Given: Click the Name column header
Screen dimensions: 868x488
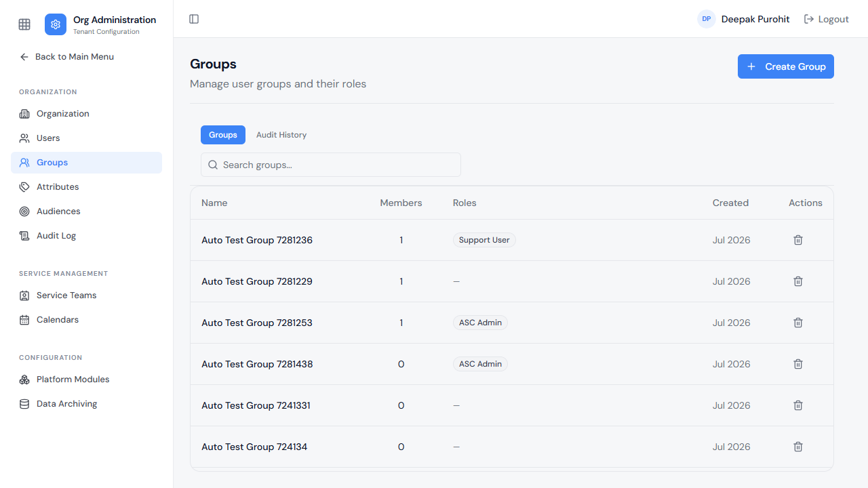Looking at the screenshot, I should 214,203.
